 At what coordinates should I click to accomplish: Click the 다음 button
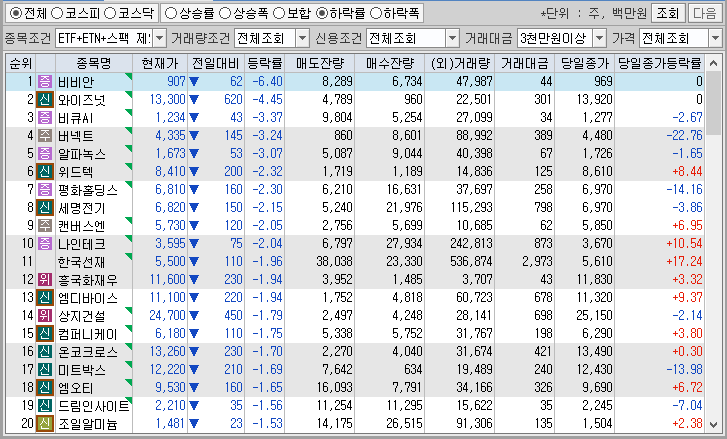pyautogui.click(x=704, y=13)
